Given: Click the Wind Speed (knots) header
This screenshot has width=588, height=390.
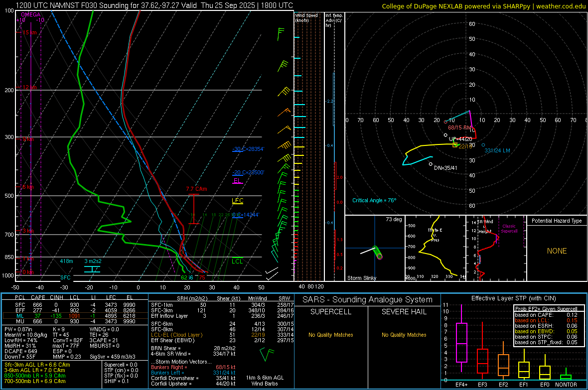Looking at the screenshot, I should pyautogui.click(x=306, y=17).
